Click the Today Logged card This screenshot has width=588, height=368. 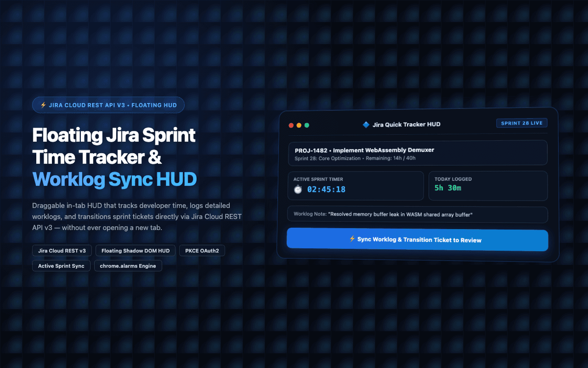pos(488,186)
